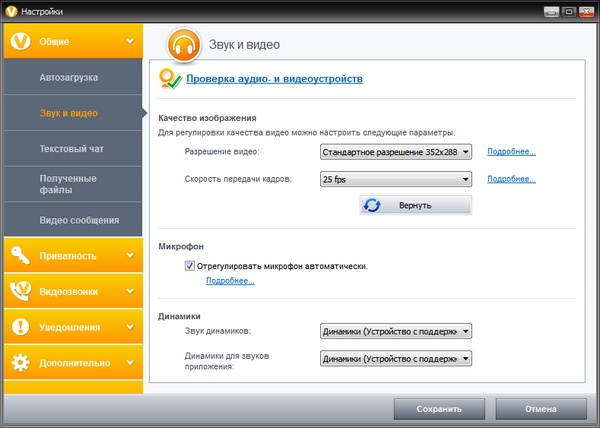The width and height of the screenshot is (600, 428).
Task: Click the device check icon with green checkmark
Action: 170,78
